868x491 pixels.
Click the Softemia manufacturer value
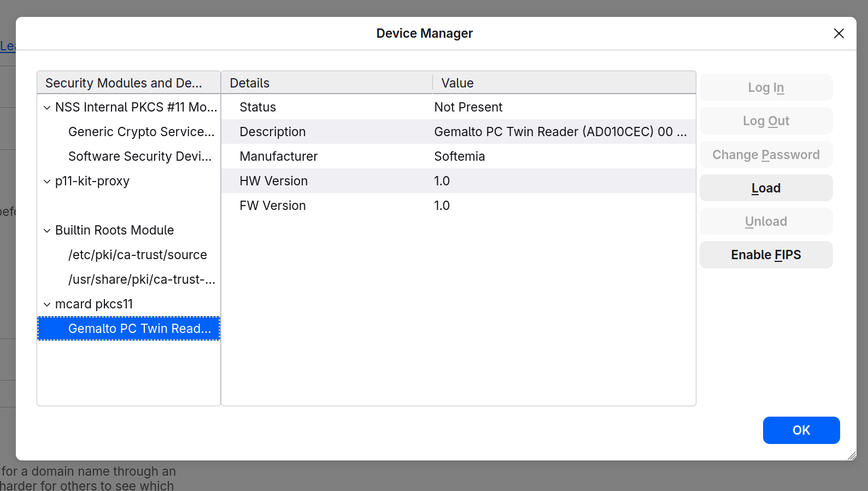pyautogui.click(x=460, y=156)
